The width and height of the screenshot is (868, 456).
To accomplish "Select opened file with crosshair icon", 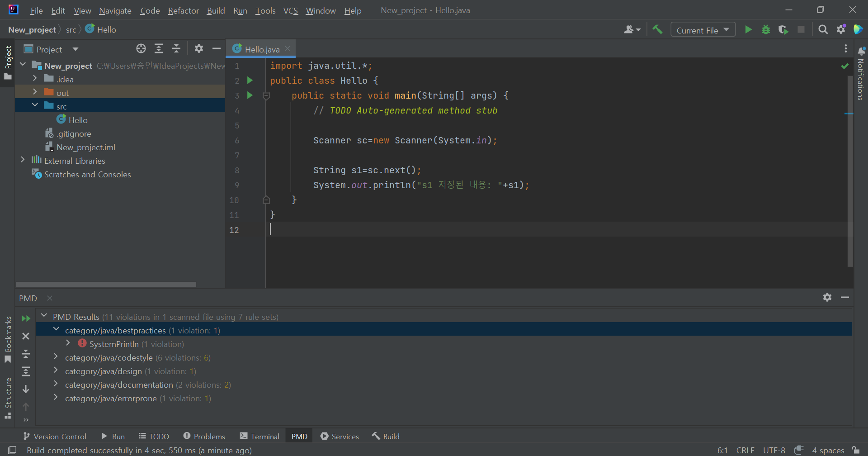I will point(141,49).
